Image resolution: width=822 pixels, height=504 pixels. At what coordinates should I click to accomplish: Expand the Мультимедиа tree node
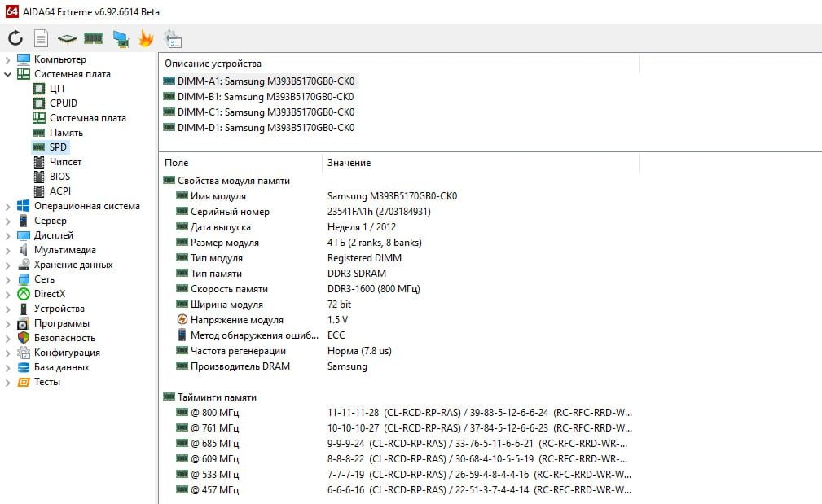click(7, 251)
